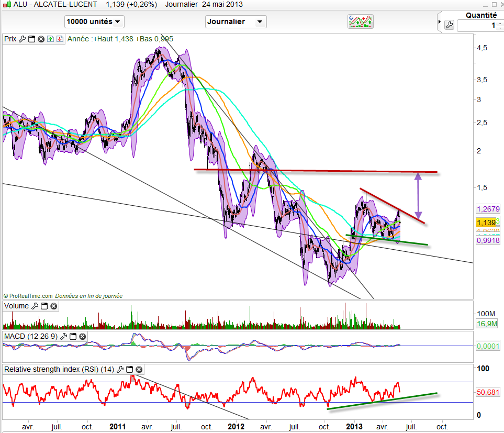This screenshot has height=433, width=504.
Task: Open MACD indicator wrench settings
Action: 64,336
